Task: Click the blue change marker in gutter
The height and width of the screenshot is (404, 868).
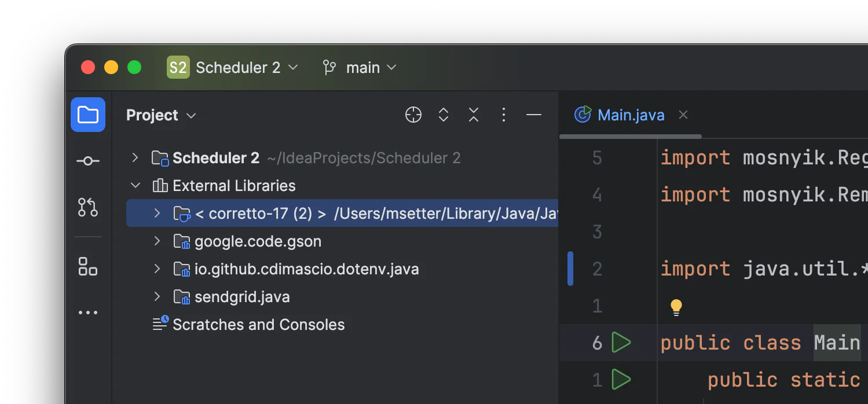Action: click(x=570, y=269)
